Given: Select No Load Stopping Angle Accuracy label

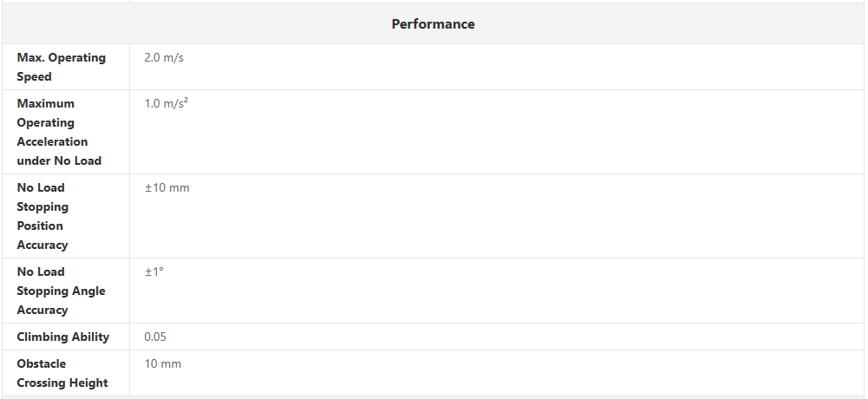Looking at the screenshot, I should tap(61, 291).
